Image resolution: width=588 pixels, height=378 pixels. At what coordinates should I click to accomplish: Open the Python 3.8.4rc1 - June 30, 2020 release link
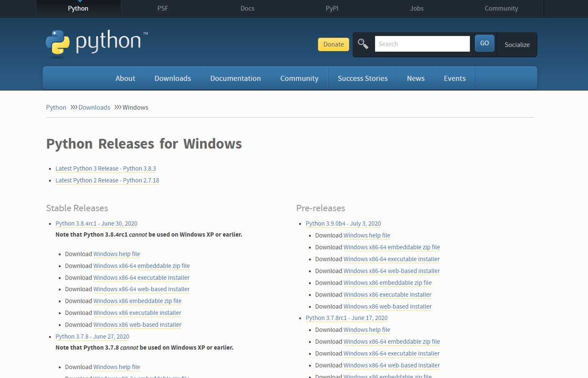pyautogui.click(x=97, y=223)
